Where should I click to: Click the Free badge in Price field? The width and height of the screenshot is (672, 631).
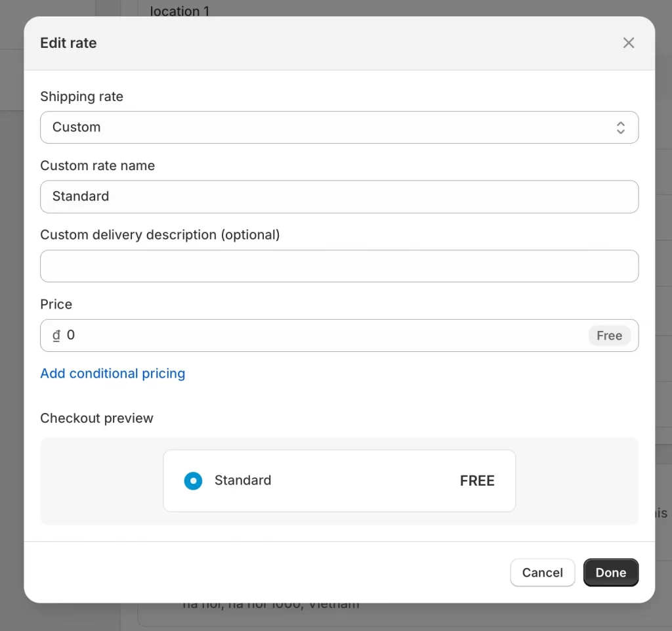pos(608,336)
